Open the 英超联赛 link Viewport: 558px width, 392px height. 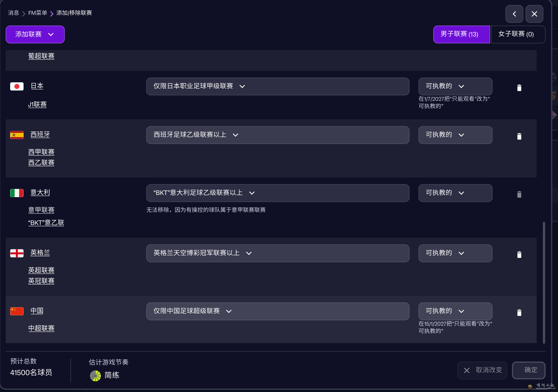pyautogui.click(x=41, y=270)
